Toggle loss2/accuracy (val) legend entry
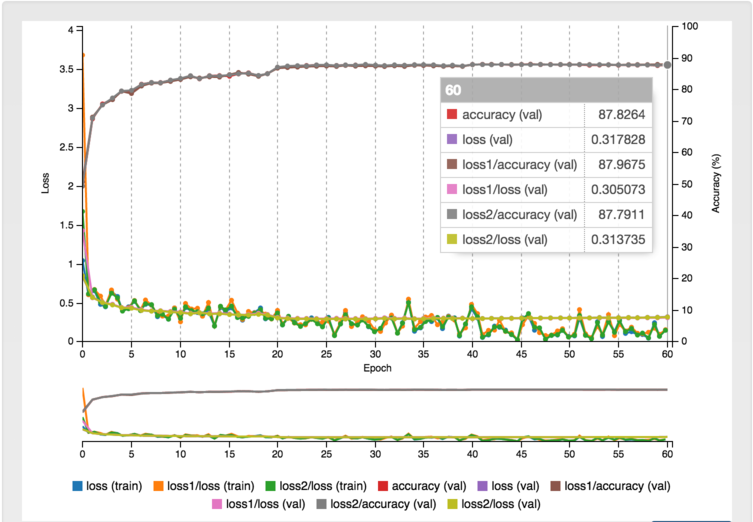The width and height of the screenshot is (753, 522). [376, 504]
